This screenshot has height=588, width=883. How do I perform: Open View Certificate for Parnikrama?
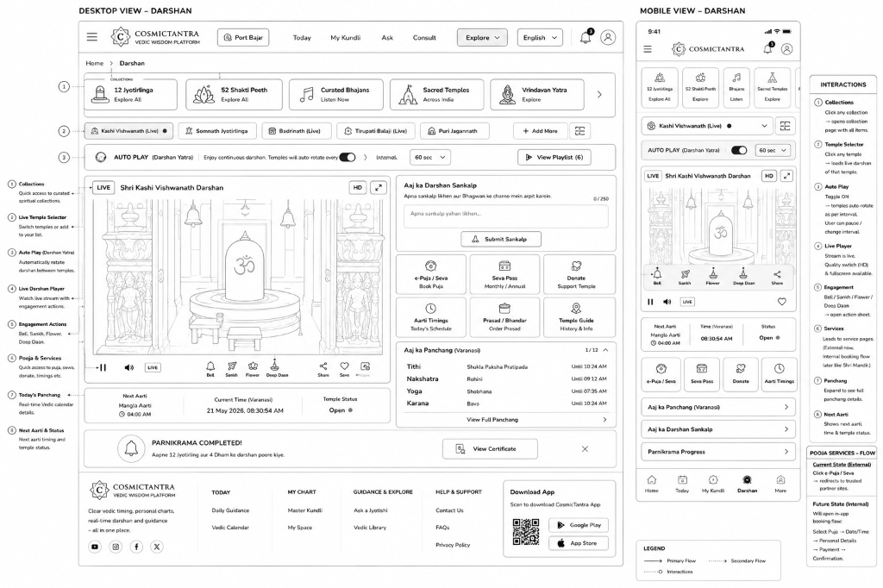(x=490, y=449)
